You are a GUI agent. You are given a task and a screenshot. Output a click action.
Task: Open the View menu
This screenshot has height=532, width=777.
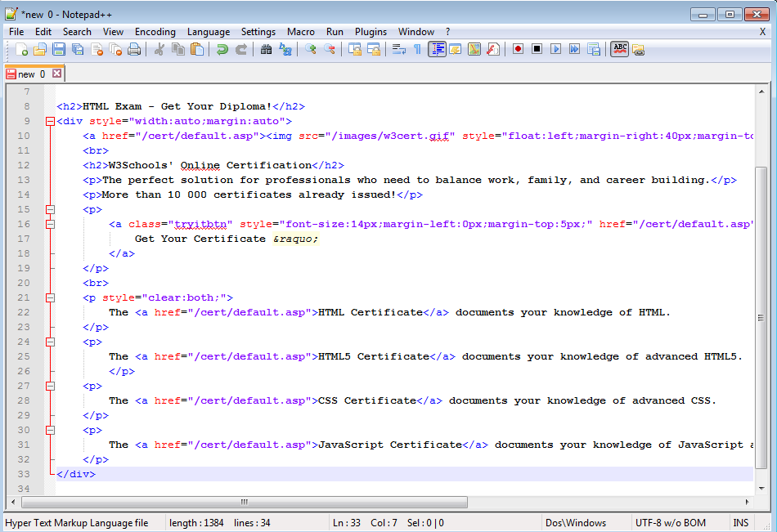pos(113,32)
